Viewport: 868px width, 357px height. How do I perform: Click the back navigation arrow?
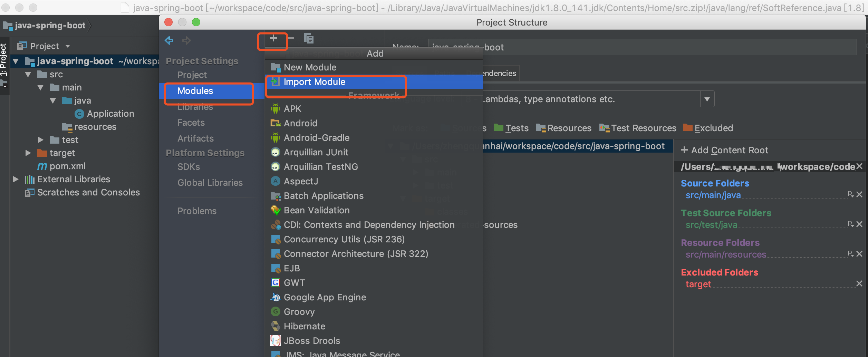pos(169,40)
